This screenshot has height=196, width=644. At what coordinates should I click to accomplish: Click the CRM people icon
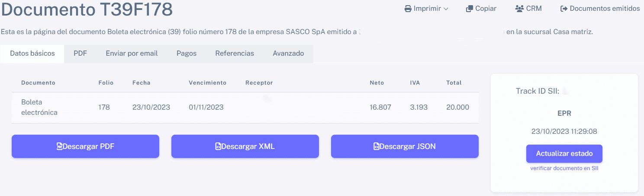520,8
